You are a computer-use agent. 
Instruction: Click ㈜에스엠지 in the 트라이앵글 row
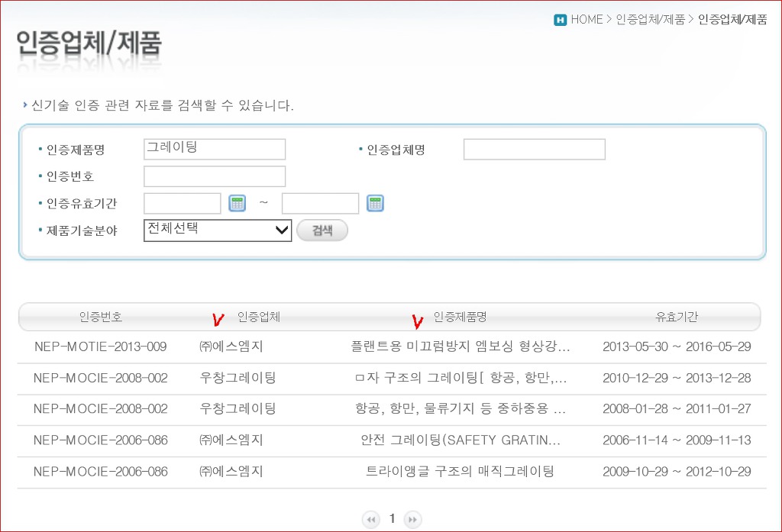pos(231,472)
